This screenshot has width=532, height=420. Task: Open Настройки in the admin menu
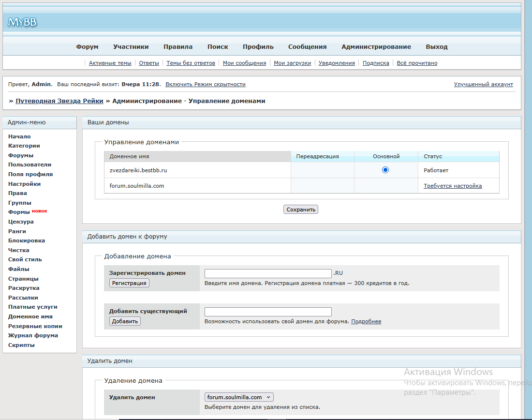(x=25, y=184)
